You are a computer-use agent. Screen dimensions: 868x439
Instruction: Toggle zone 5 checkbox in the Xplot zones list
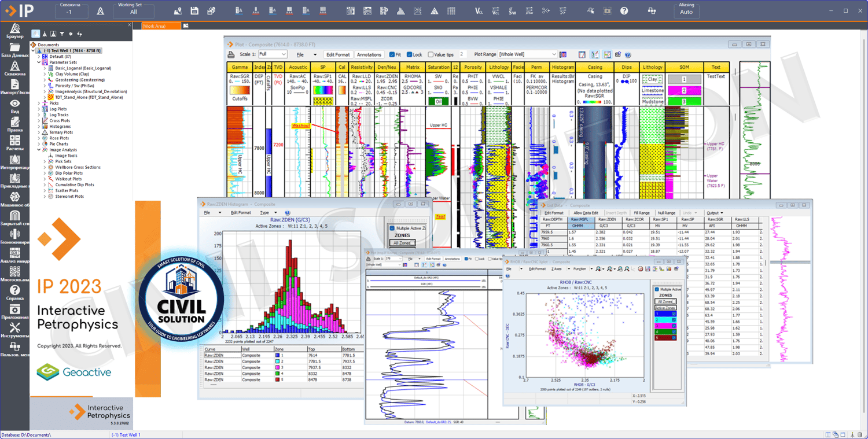click(x=674, y=337)
